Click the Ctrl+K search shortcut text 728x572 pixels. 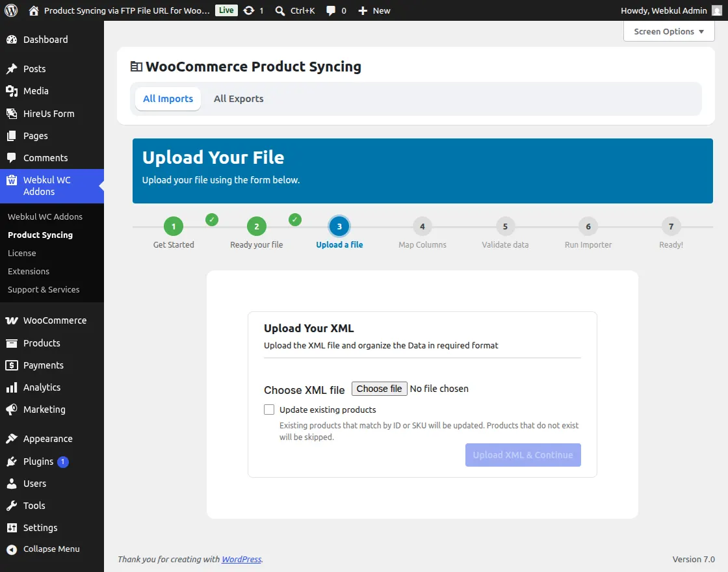tap(303, 10)
